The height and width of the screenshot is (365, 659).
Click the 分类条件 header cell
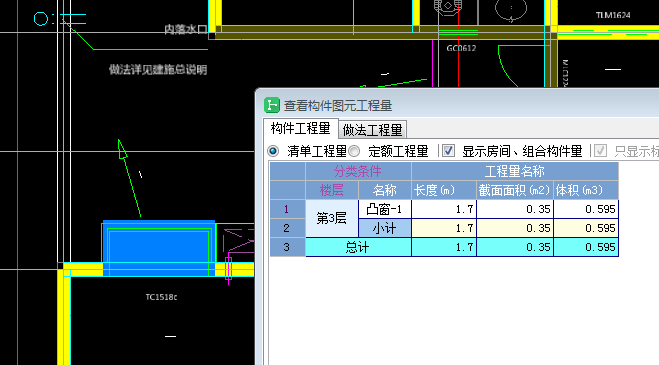358,171
